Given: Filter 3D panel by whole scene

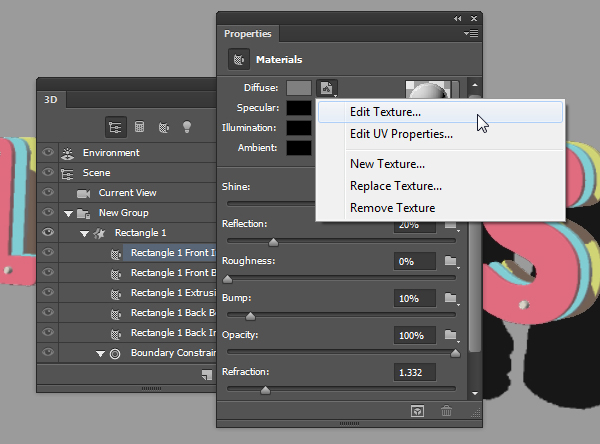Looking at the screenshot, I should pyautogui.click(x=116, y=127).
